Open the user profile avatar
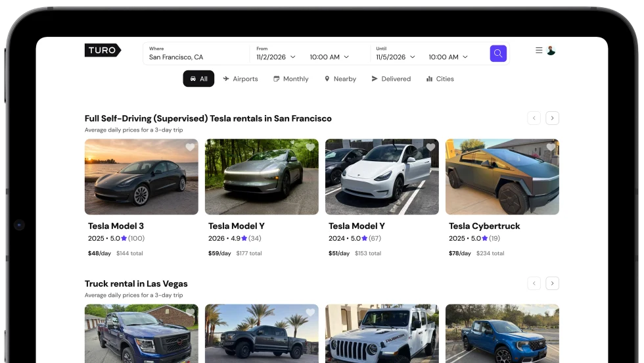 click(551, 51)
